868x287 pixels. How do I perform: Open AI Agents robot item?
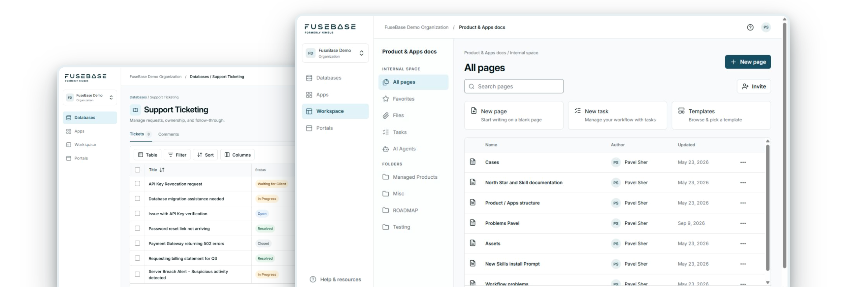[x=413, y=149]
